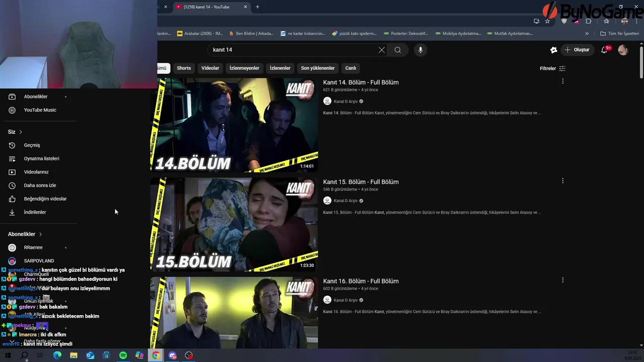The width and height of the screenshot is (644, 362).
Task: Open Kanıt 16. Bölüm - Full Bölüm title
Action: click(x=361, y=281)
